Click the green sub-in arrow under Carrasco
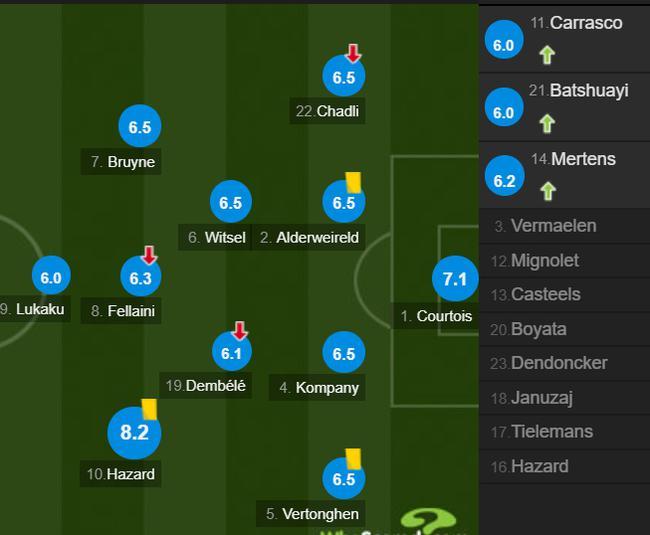650x535 pixels. [x=547, y=55]
